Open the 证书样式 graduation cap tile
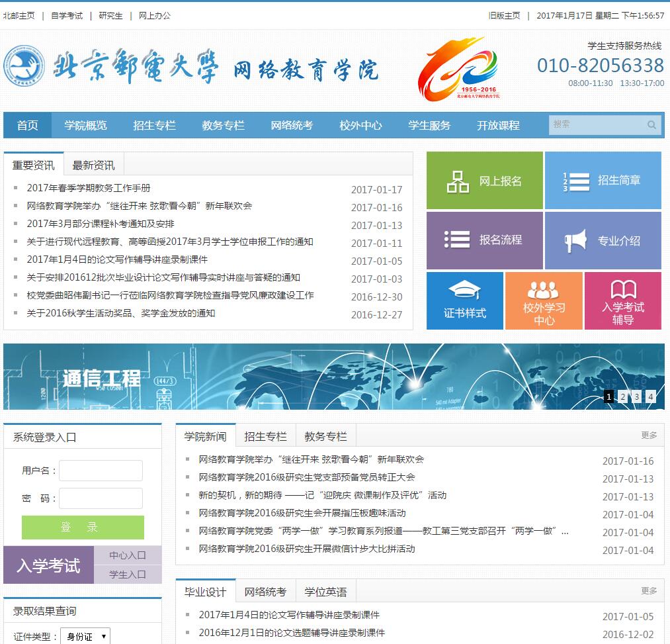The width and height of the screenshot is (670, 644). (465, 300)
